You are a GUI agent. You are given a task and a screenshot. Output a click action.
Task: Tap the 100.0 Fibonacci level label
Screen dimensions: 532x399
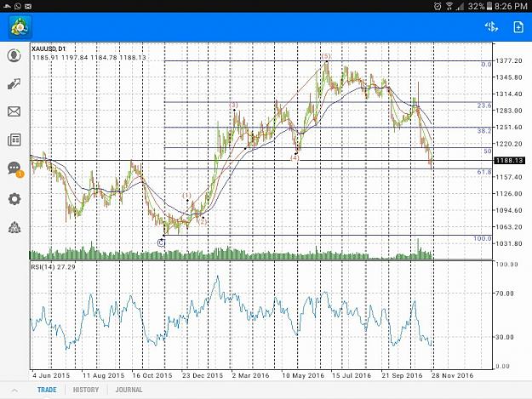[483, 239]
